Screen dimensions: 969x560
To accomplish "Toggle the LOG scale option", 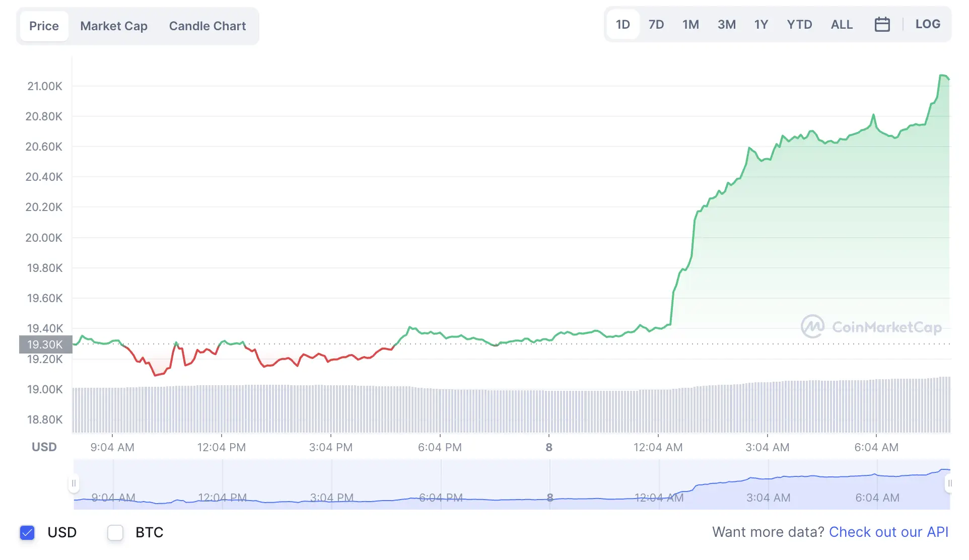I will pyautogui.click(x=928, y=24).
